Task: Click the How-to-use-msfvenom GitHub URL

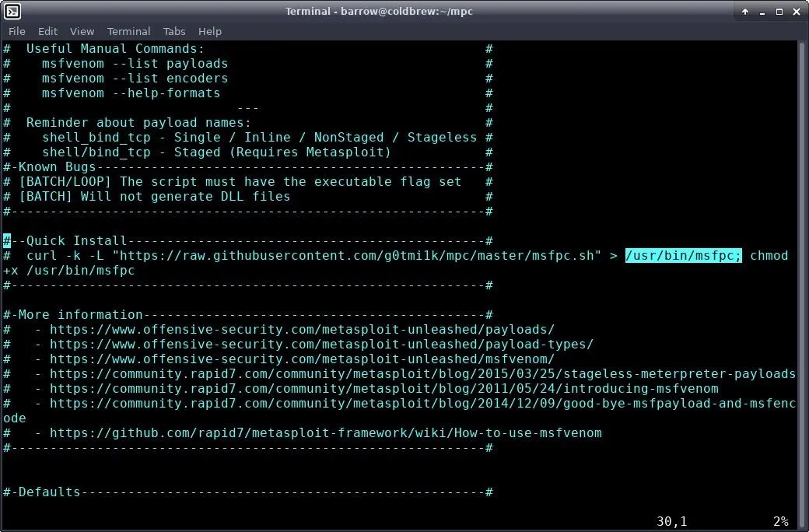Action: (x=326, y=433)
